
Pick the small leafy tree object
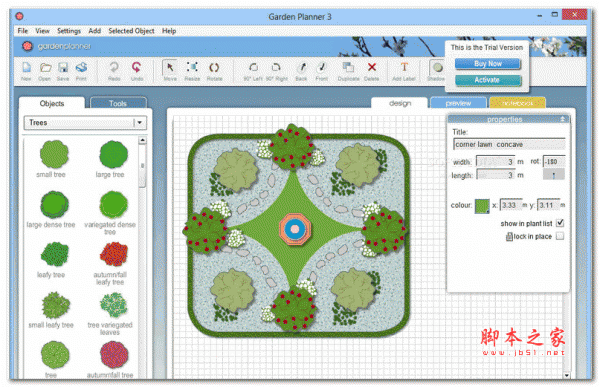point(55,305)
